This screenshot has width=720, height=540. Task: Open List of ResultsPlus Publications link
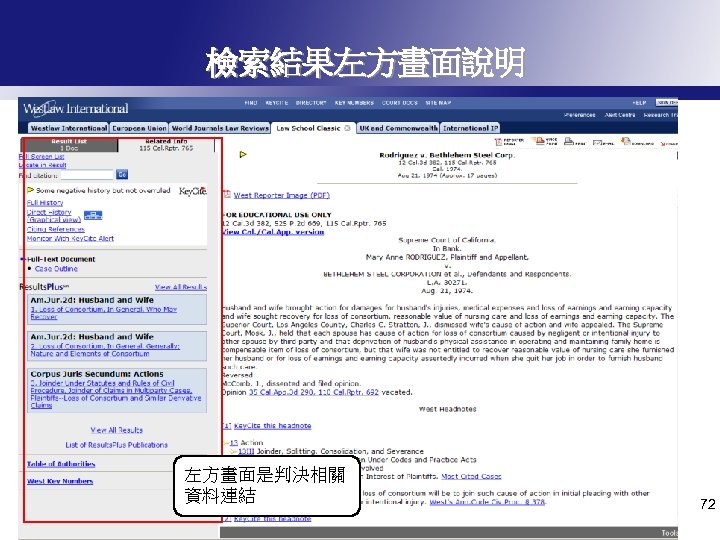(117, 445)
